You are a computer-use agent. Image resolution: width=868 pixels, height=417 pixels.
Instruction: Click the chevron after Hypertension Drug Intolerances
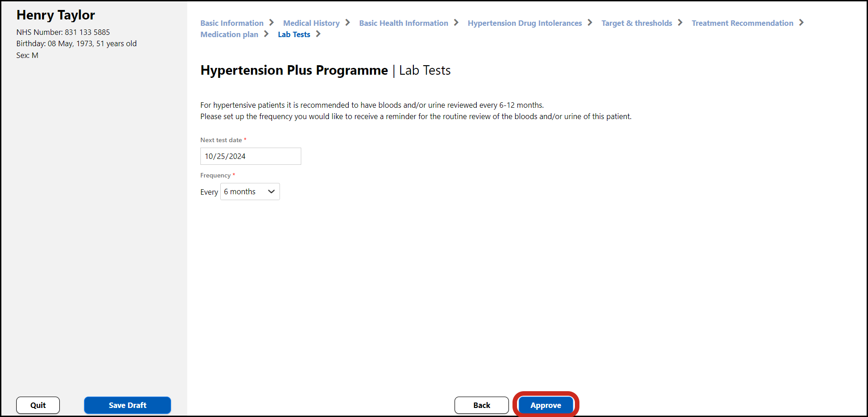[590, 23]
